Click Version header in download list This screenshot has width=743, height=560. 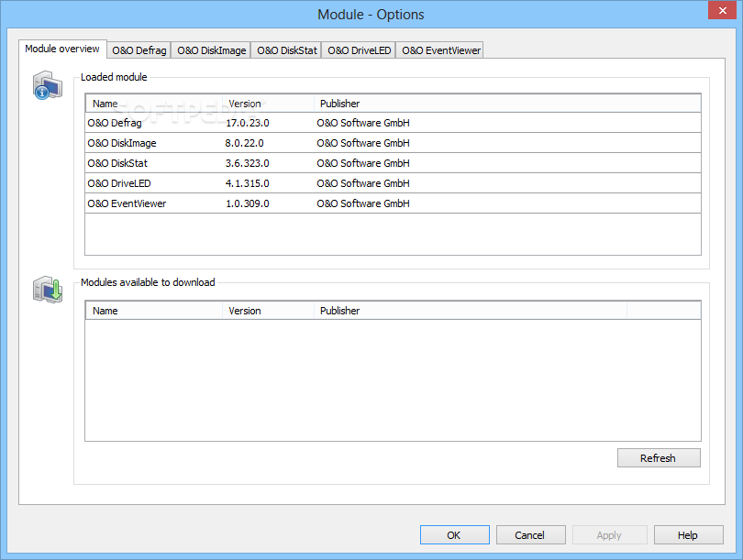(x=268, y=311)
